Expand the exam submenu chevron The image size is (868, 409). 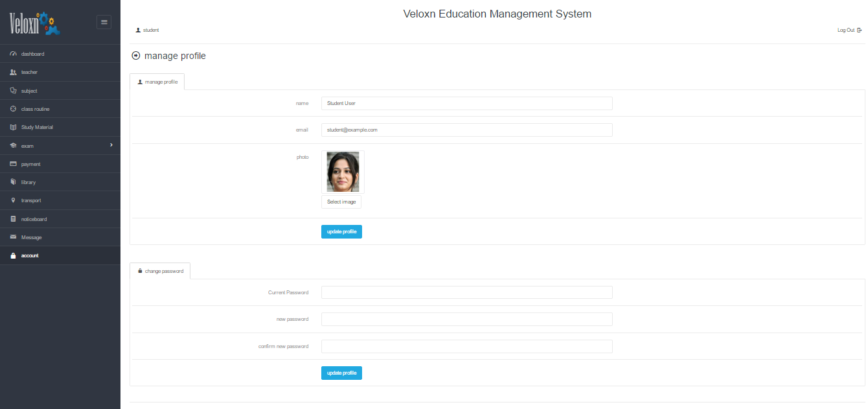pos(111,145)
